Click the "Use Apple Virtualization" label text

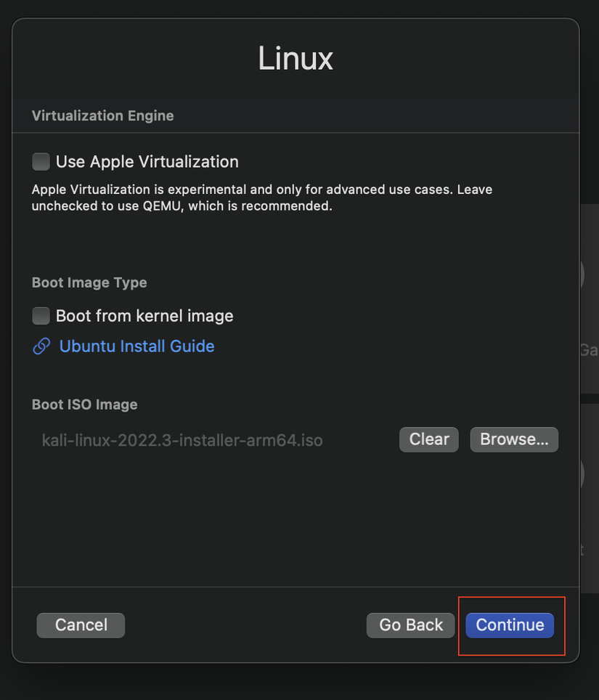(x=147, y=161)
